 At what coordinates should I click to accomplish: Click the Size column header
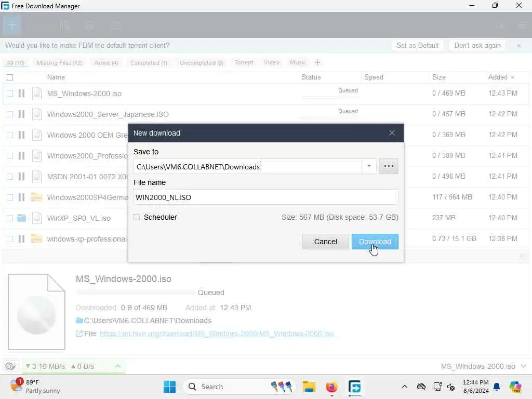pyautogui.click(x=438, y=77)
